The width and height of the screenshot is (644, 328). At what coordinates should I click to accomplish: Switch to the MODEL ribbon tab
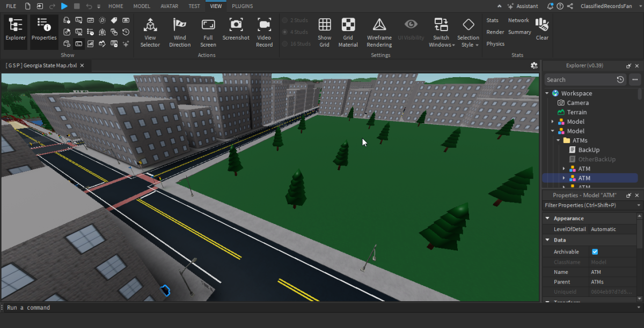click(142, 6)
